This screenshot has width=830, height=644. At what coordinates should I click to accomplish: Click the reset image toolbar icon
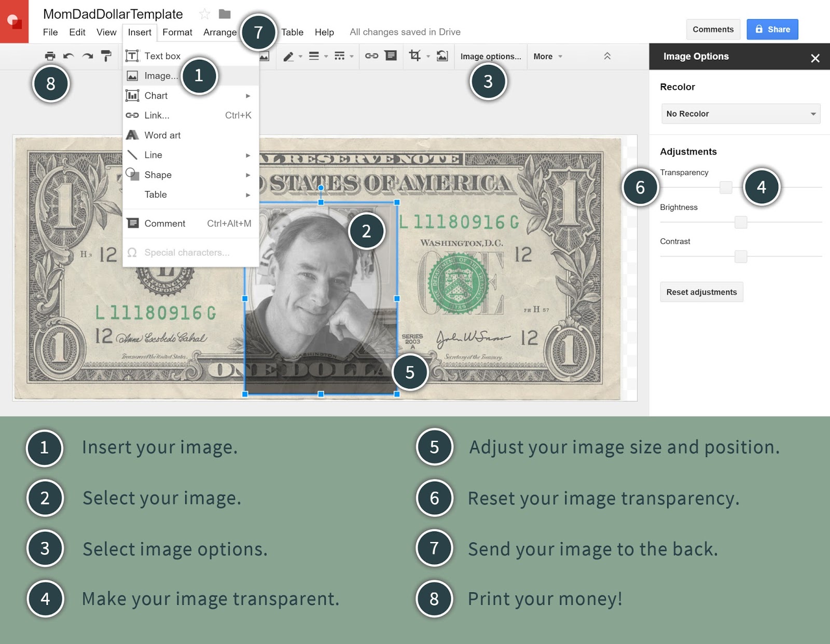click(442, 56)
